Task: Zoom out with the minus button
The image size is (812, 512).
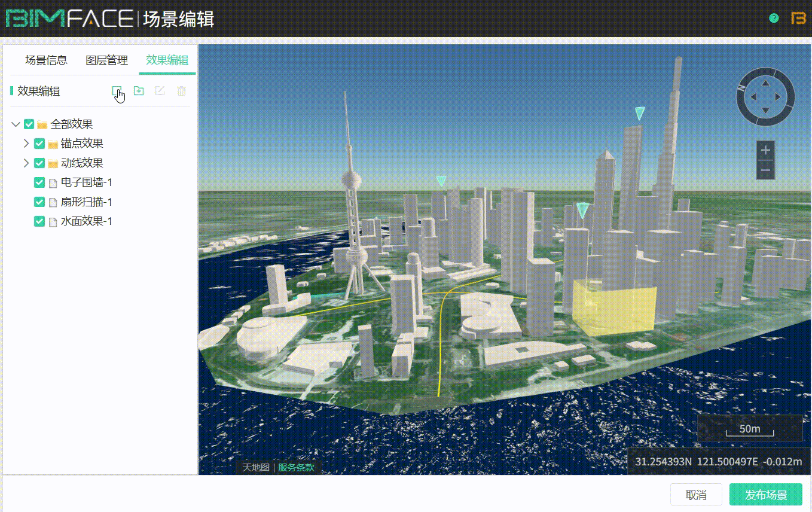Action: tap(765, 170)
